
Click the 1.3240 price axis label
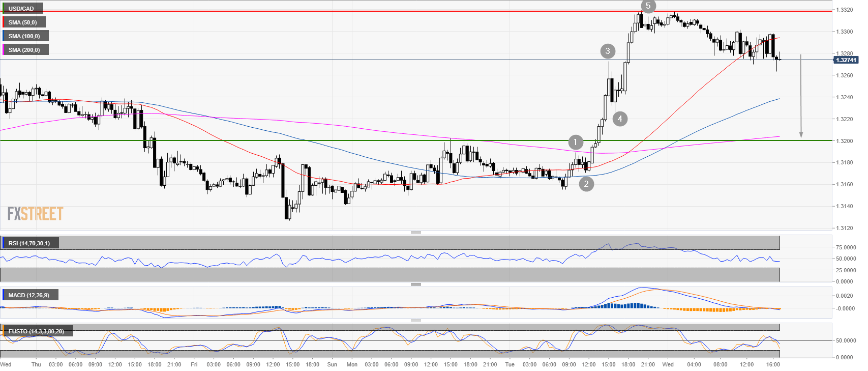[846, 97]
